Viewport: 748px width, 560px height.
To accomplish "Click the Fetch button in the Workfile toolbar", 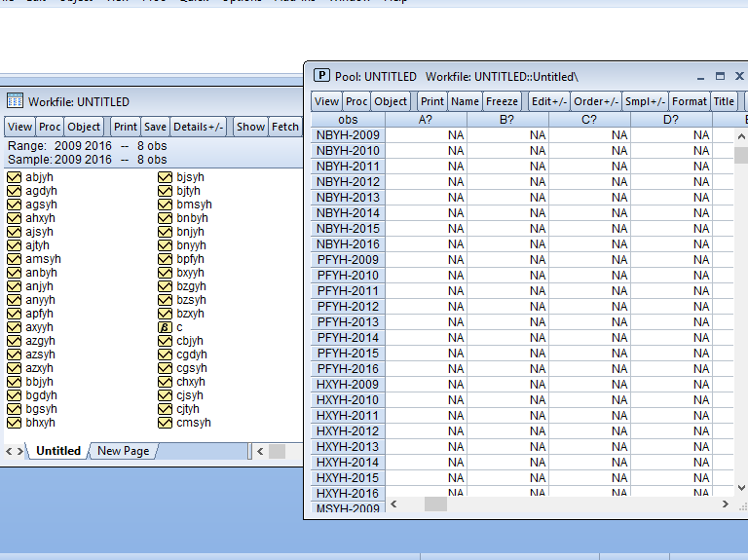I will click(x=285, y=127).
